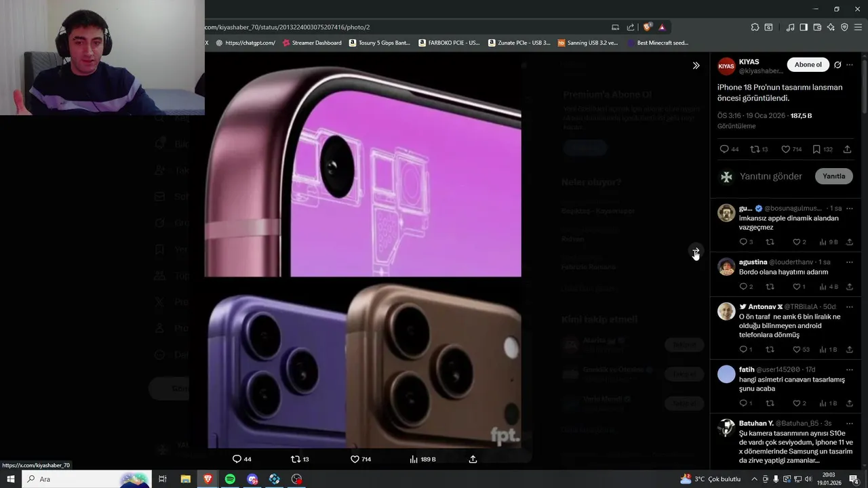Open the Brave Shields icon in address bar
This screenshot has height=488, width=868.
point(648,27)
